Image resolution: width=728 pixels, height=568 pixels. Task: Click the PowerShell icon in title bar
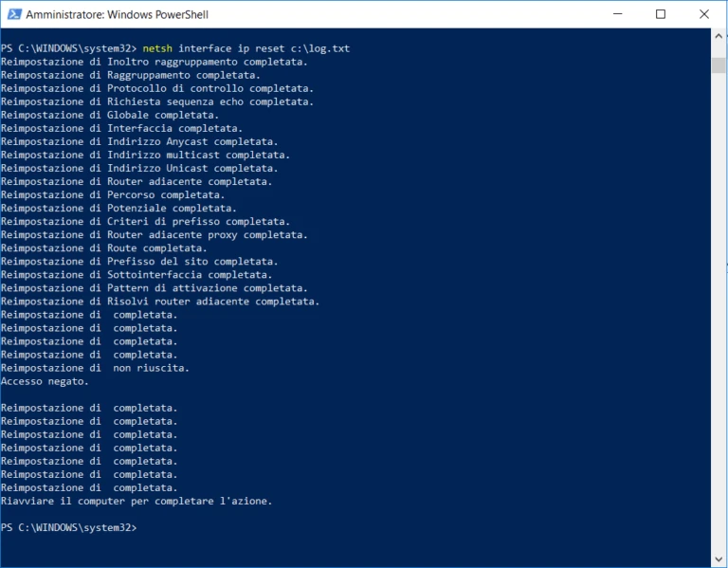(14, 14)
